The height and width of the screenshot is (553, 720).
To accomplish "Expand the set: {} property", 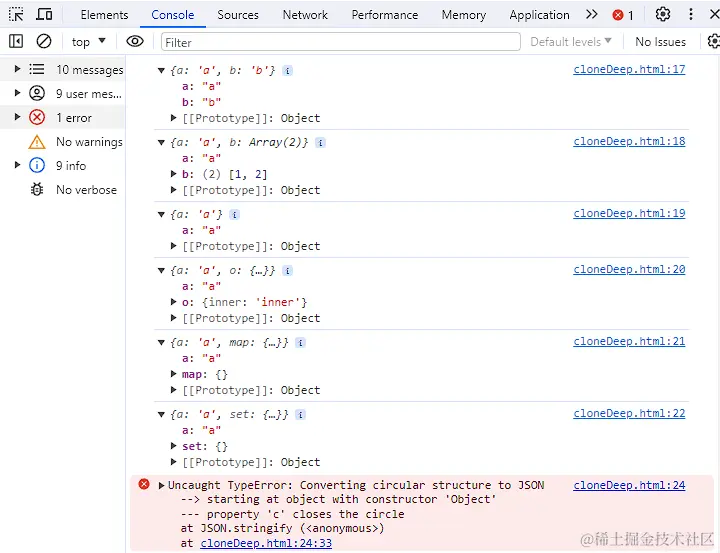I will click(x=174, y=446).
